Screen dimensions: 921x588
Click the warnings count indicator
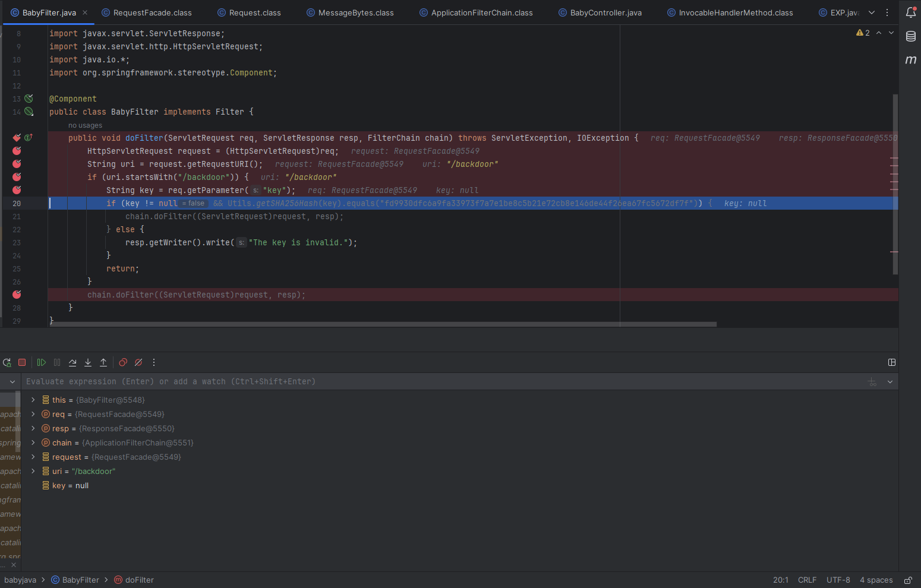point(863,33)
